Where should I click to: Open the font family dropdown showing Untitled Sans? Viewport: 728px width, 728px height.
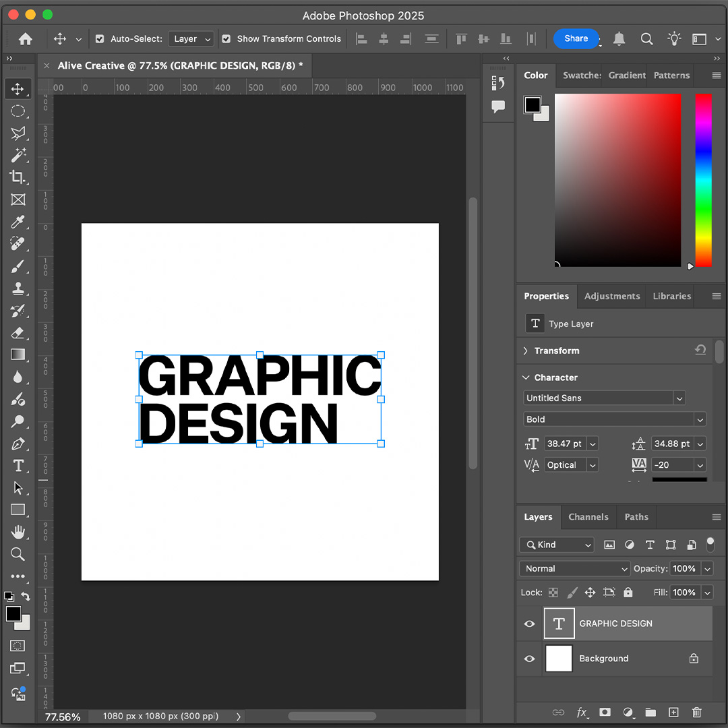679,398
